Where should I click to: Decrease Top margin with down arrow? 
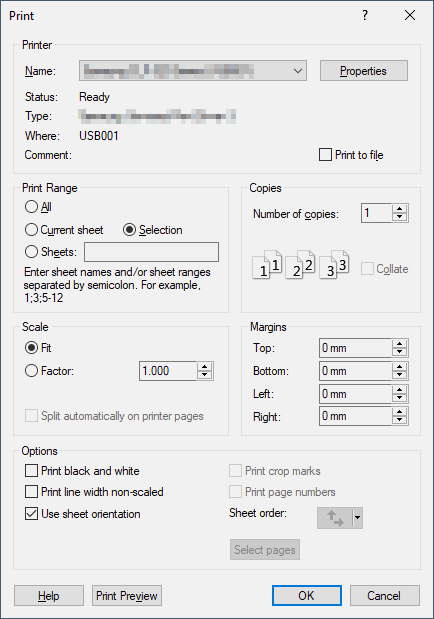coord(400,352)
